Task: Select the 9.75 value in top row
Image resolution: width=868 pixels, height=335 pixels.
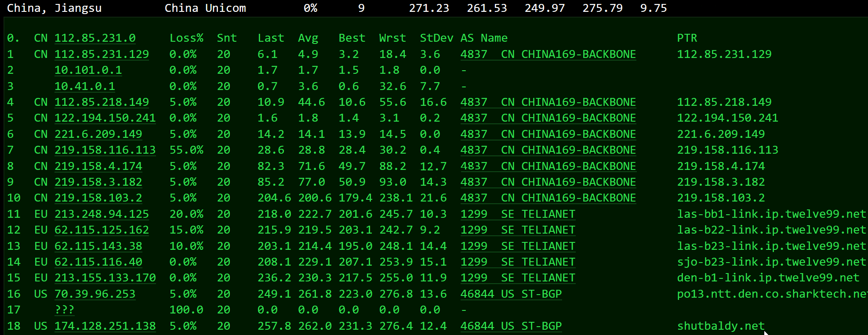Action: click(654, 8)
